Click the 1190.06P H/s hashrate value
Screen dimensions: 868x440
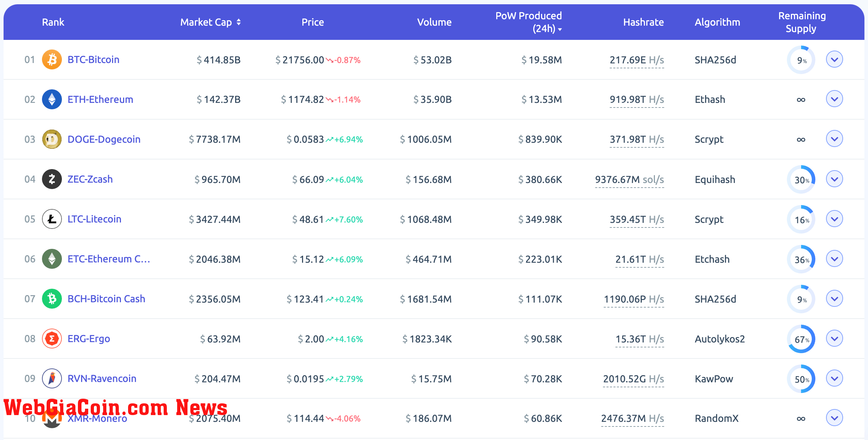[634, 299]
